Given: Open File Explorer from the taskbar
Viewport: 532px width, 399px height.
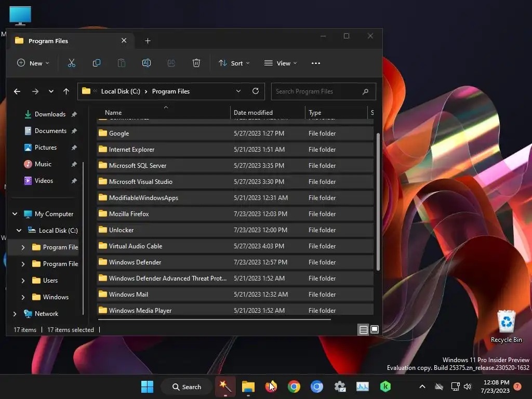Looking at the screenshot, I should [x=248, y=387].
